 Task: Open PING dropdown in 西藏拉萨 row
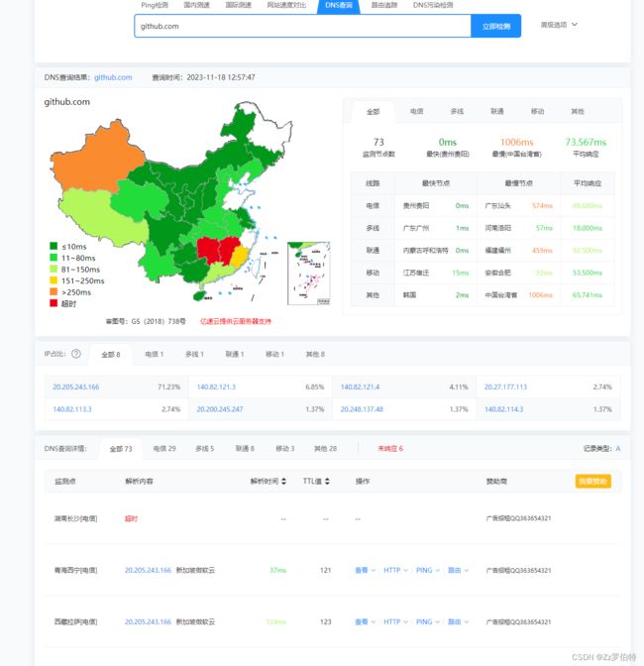tap(428, 621)
